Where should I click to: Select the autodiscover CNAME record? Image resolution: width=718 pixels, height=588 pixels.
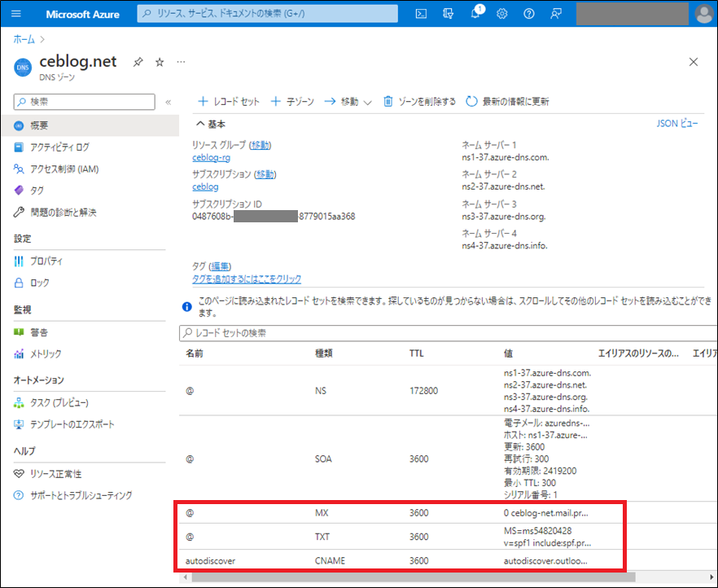click(x=448, y=561)
